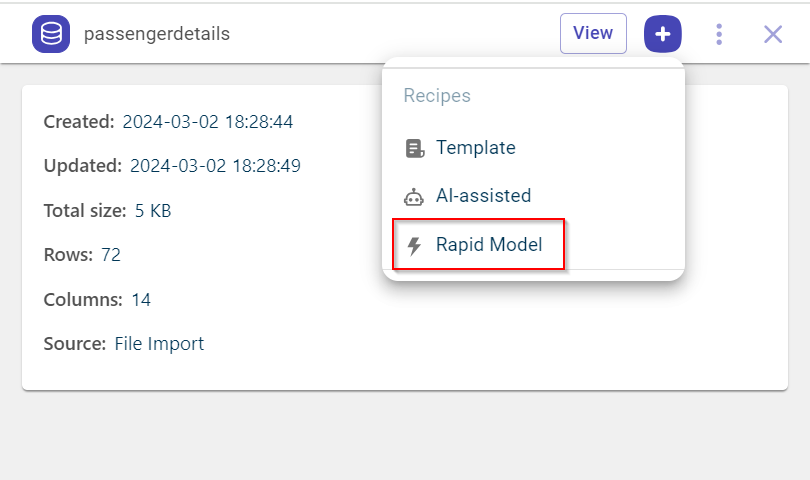Select Template from the Recipes menu
The width and height of the screenshot is (810, 480).
476,148
